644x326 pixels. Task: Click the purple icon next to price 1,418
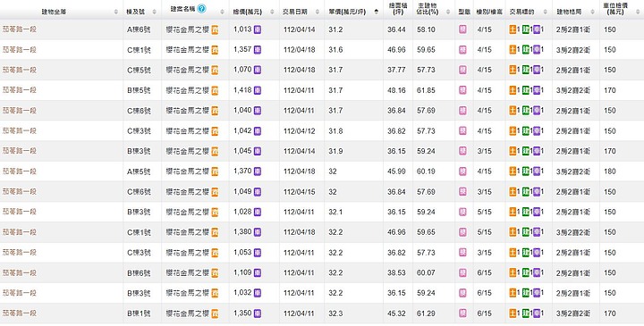[257, 90]
